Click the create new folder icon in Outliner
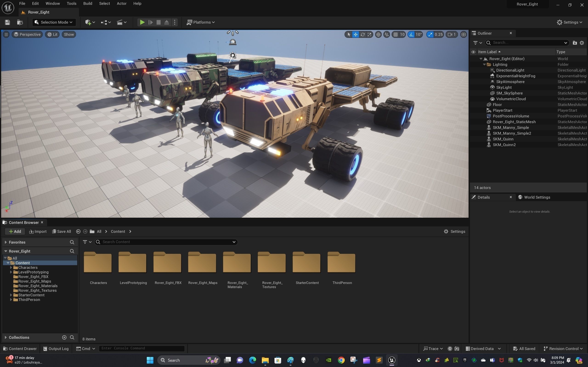The image size is (588, 367). point(575,43)
